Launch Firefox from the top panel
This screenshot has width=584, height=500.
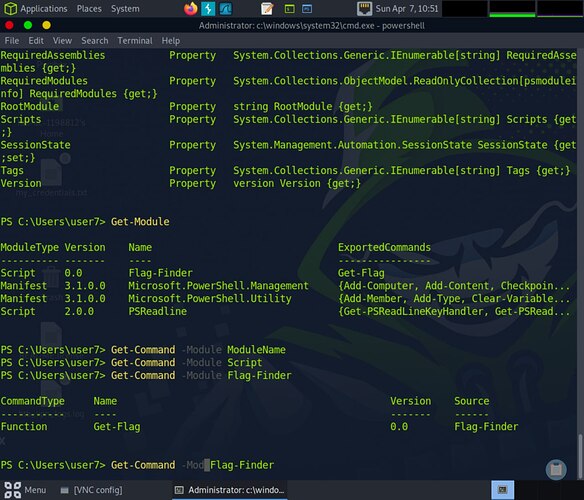point(191,9)
